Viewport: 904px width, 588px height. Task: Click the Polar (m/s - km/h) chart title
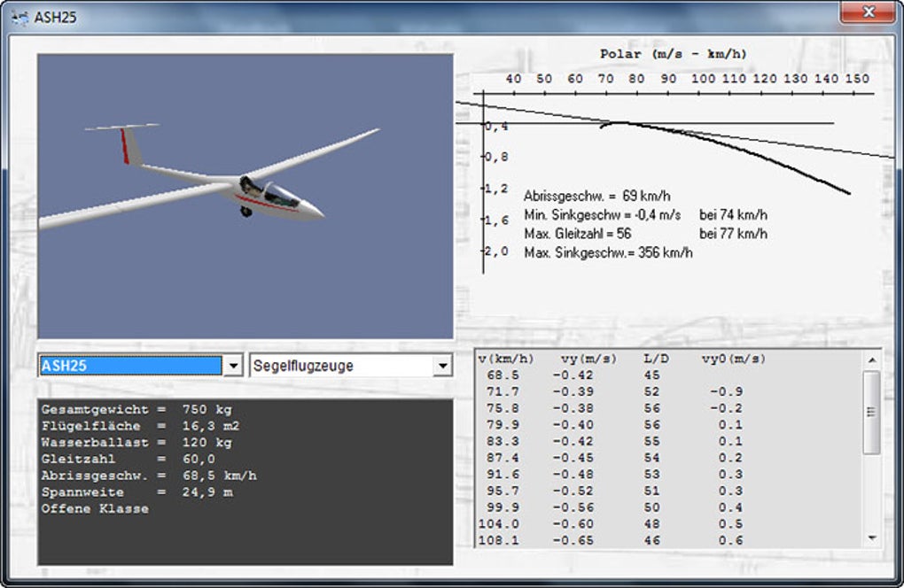coord(673,54)
